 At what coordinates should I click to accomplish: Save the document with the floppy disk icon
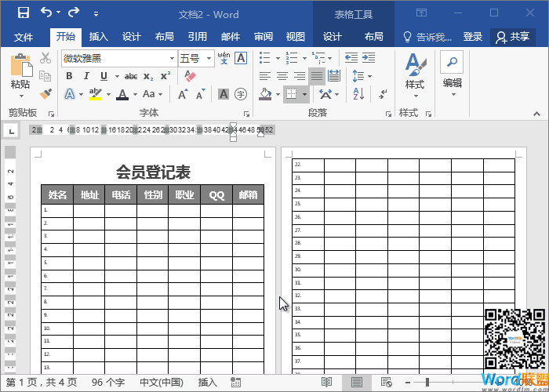(24, 13)
